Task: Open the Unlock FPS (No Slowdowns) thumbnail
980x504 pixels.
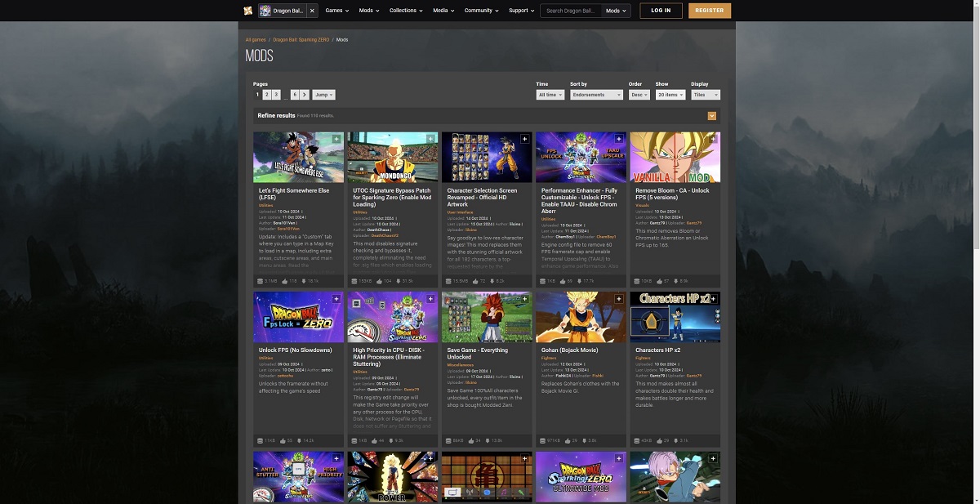Action: (298, 317)
